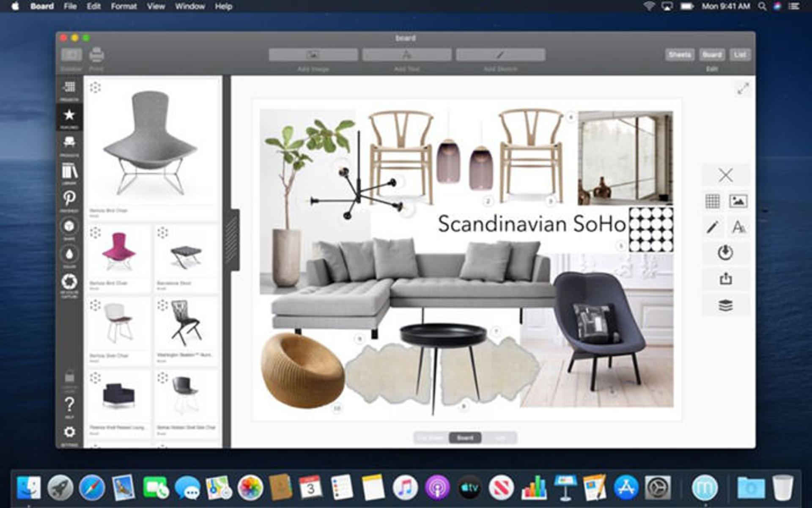Screen dimensions: 812x508
Task: Open the App Store from the Dock
Action: click(x=626, y=487)
